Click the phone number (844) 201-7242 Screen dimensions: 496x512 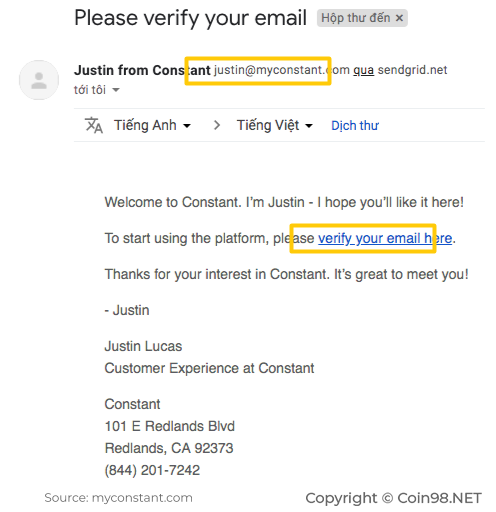(152, 470)
